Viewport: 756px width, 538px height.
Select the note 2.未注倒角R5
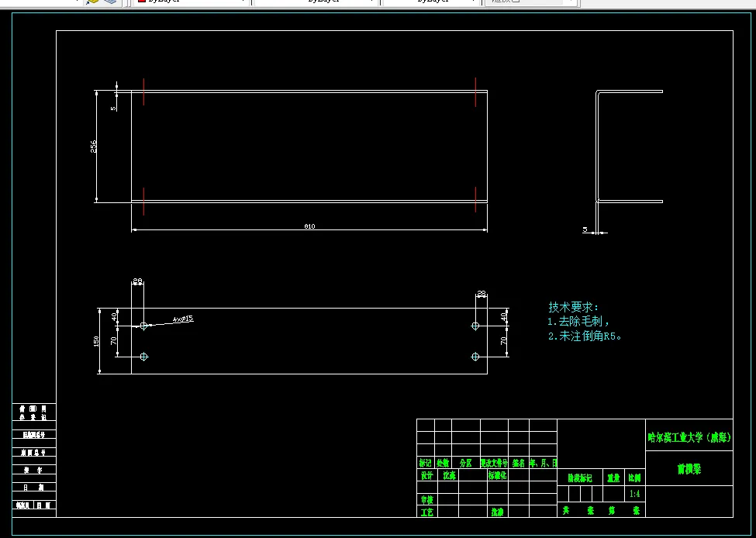[x=585, y=336]
